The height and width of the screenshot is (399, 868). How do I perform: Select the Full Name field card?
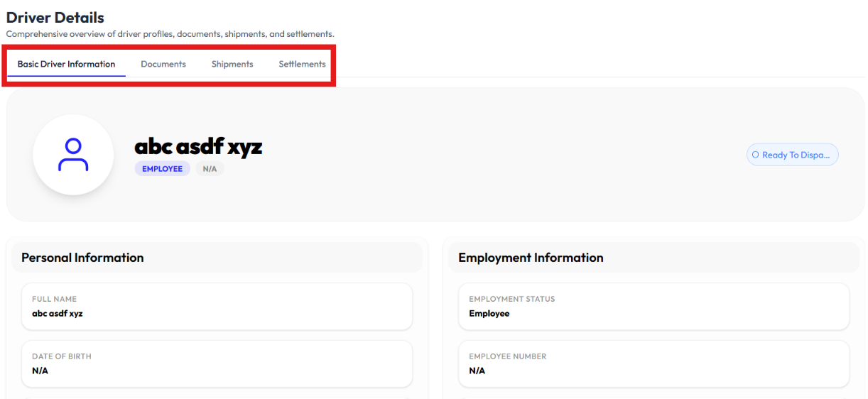(x=217, y=307)
